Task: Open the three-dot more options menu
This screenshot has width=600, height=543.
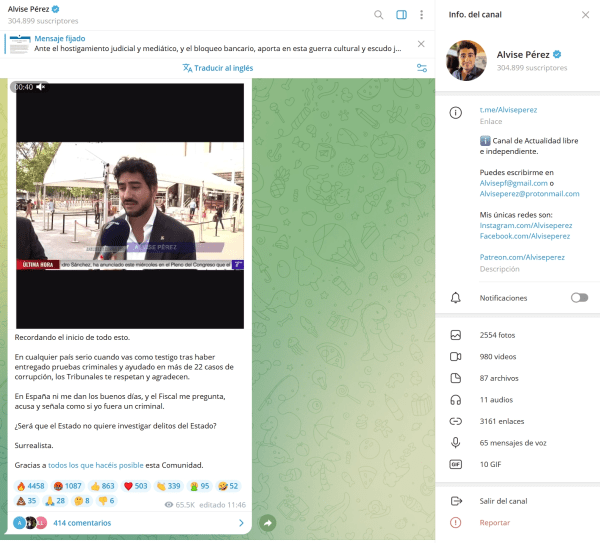Action: point(422,15)
